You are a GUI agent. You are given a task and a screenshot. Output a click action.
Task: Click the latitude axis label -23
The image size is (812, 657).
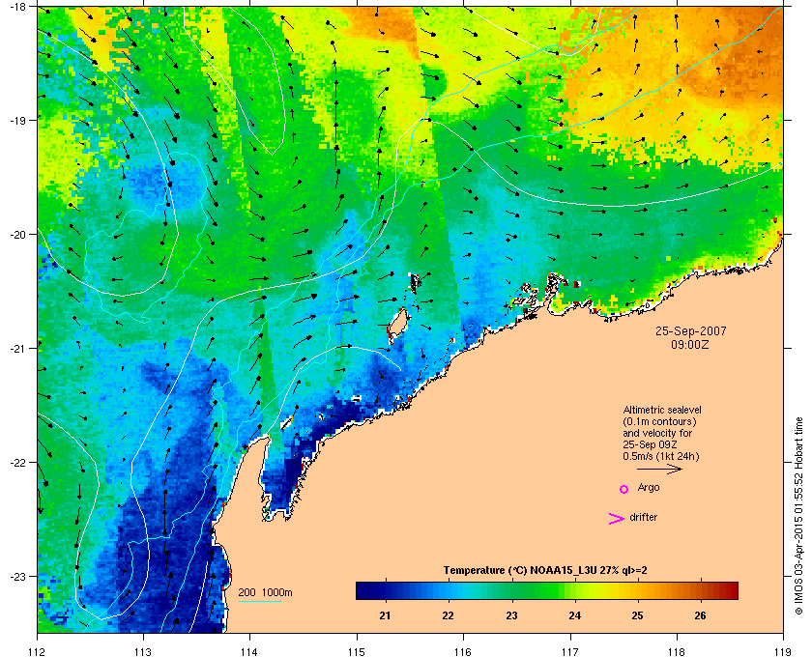click(x=17, y=576)
